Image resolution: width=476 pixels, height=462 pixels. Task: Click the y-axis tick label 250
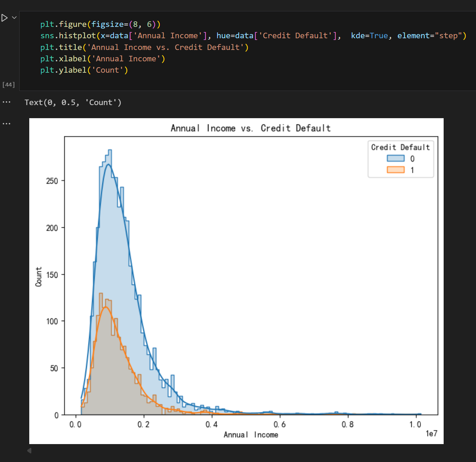click(52, 181)
